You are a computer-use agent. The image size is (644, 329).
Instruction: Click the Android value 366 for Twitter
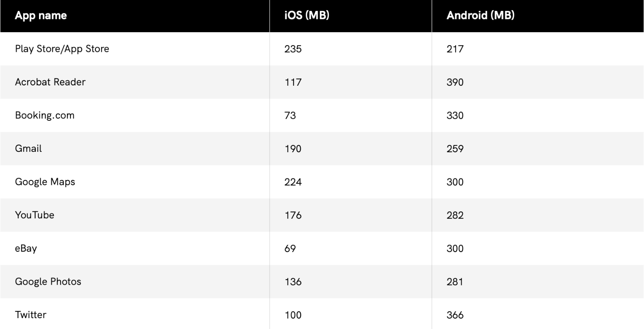pyautogui.click(x=455, y=315)
